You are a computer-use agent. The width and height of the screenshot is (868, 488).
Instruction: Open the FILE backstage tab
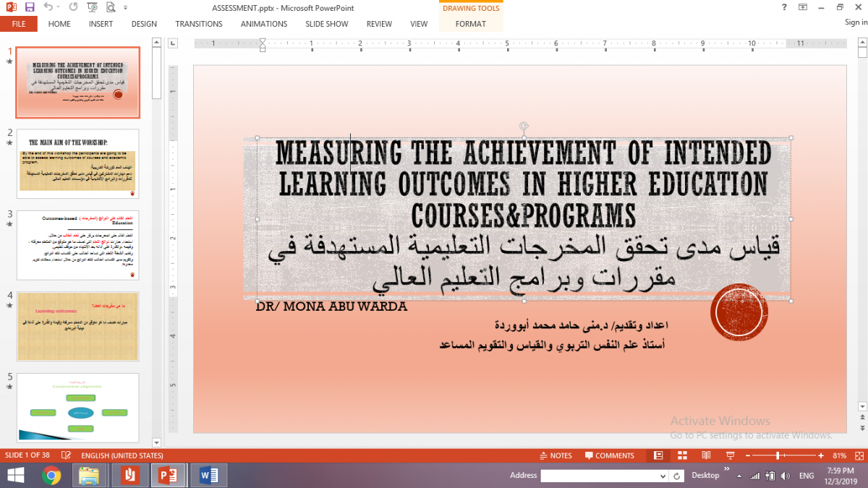pos(19,24)
